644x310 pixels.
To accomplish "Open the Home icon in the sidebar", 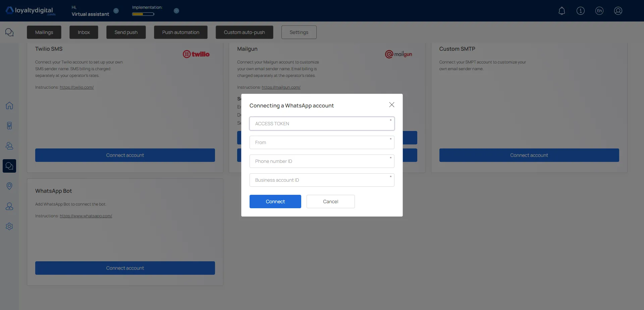I will pyautogui.click(x=9, y=105).
